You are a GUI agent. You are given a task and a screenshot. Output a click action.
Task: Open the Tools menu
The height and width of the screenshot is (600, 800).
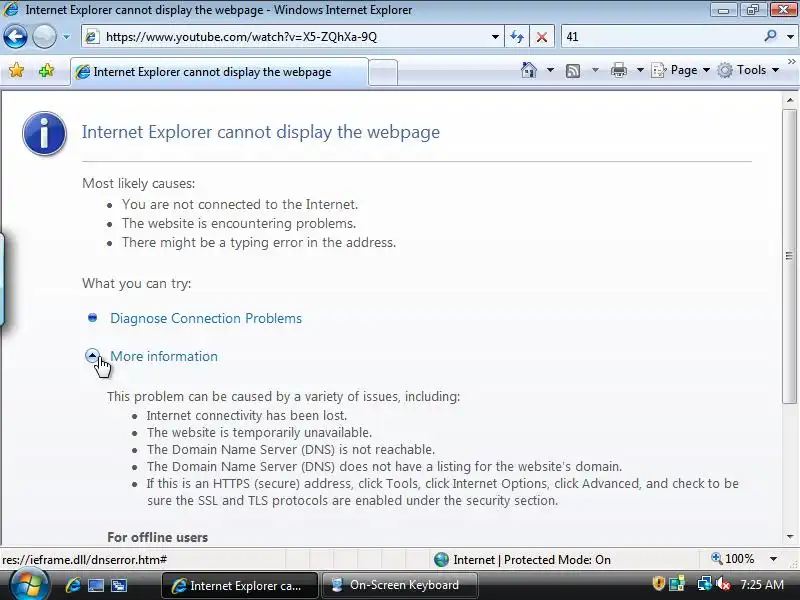[748, 70]
